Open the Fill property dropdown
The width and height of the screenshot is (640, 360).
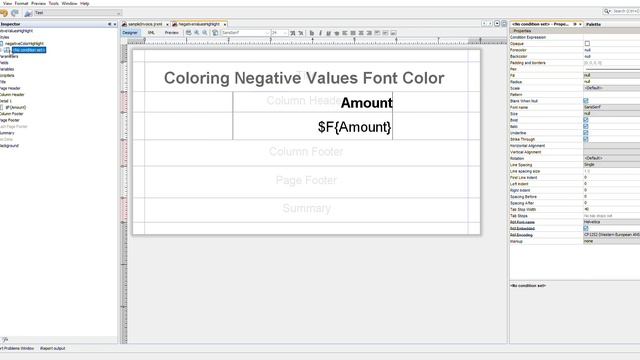coord(611,76)
